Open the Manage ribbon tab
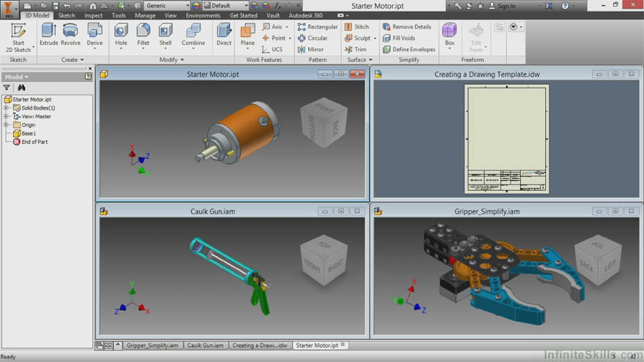 point(145,15)
